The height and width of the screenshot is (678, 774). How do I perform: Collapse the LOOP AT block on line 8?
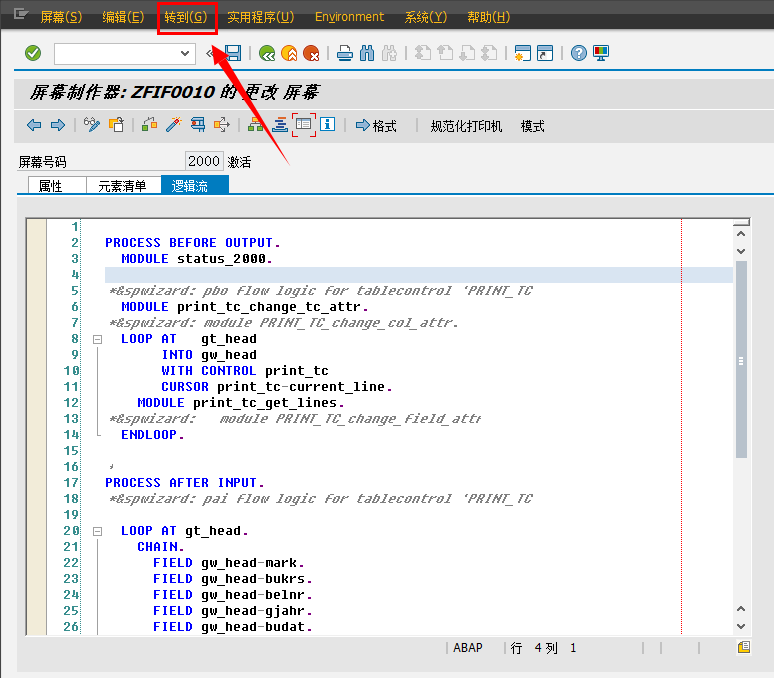[98, 339]
